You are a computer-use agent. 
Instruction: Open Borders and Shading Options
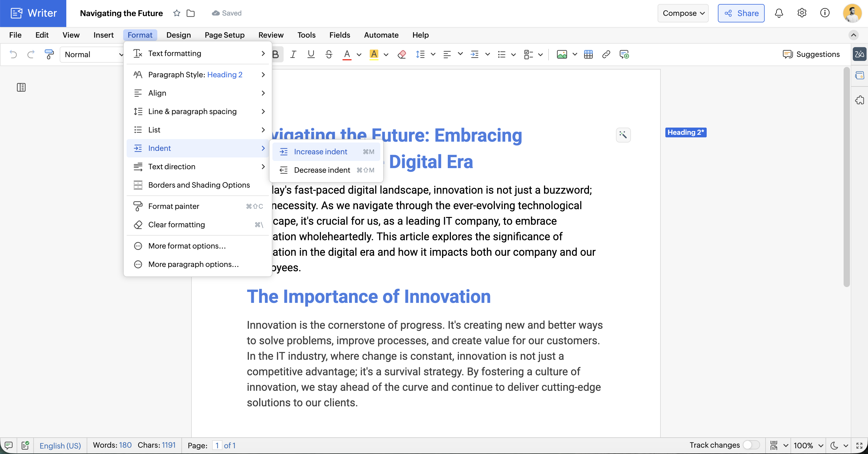[x=199, y=185]
